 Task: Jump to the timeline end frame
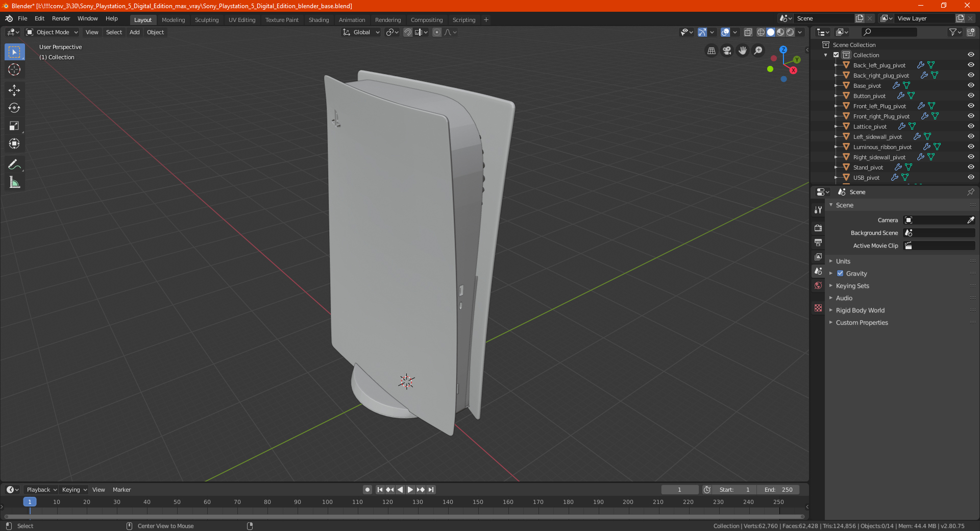pyautogui.click(x=431, y=490)
